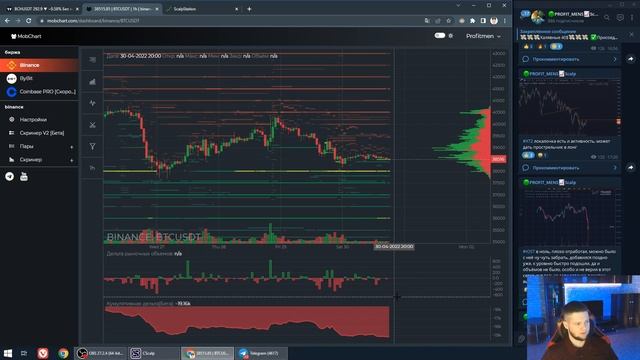Toggle the theme switch in the header
The image size is (640, 360).
pos(440,36)
